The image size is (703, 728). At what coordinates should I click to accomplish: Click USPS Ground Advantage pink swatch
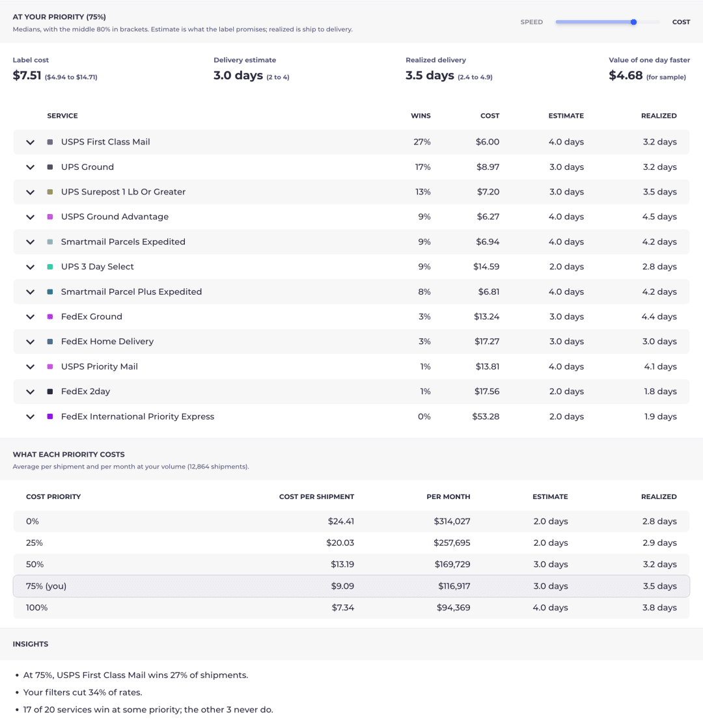point(50,217)
